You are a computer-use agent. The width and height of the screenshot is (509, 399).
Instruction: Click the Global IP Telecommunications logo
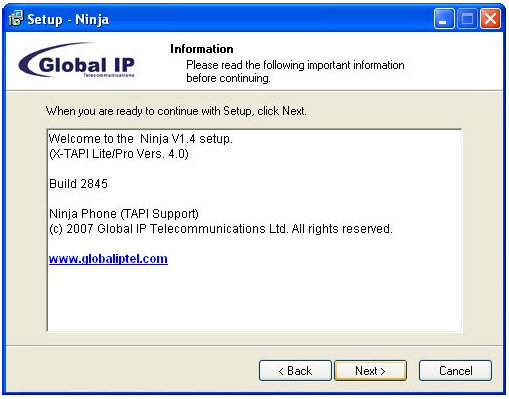[x=77, y=60]
